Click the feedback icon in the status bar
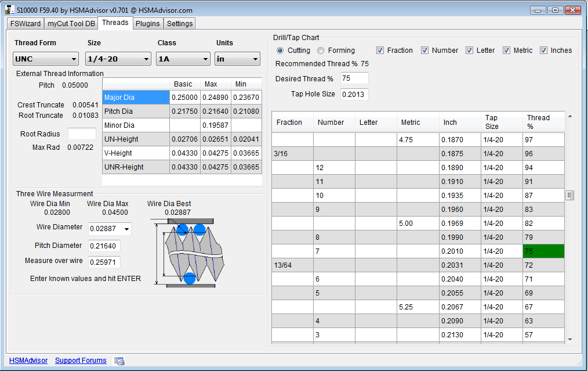Viewport: 588px width, 371px height. pos(119,361)
